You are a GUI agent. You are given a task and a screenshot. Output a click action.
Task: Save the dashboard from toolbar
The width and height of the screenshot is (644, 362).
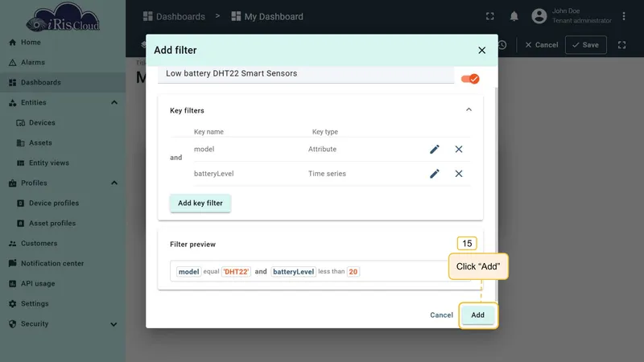point(586,45)
